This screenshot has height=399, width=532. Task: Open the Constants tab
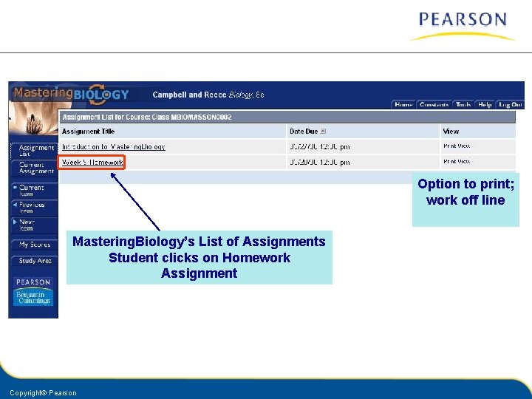pyautogui.click(x=434, y=104)
